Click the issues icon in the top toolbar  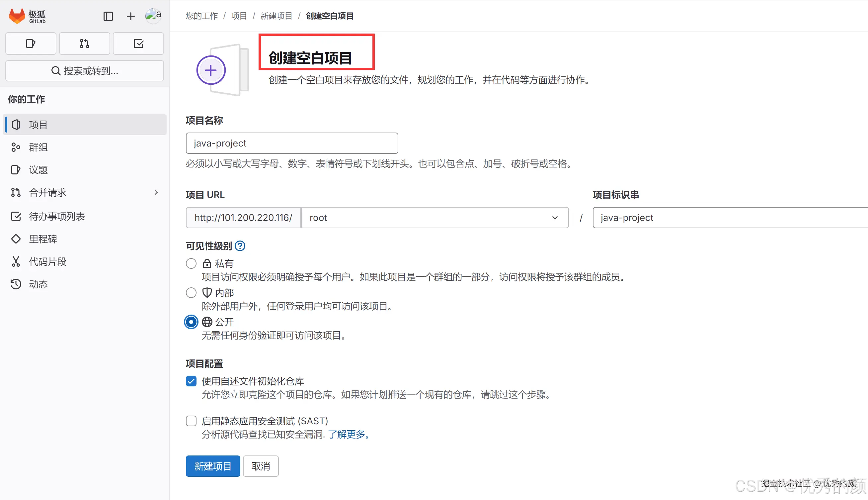[x=31, y=43]
